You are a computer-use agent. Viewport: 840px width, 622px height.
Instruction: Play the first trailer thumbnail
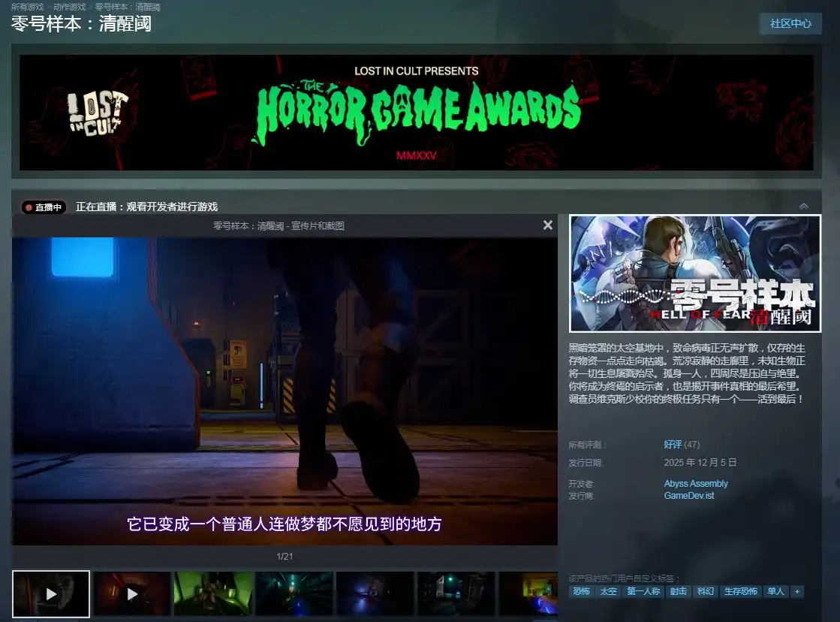click(51, 593)
